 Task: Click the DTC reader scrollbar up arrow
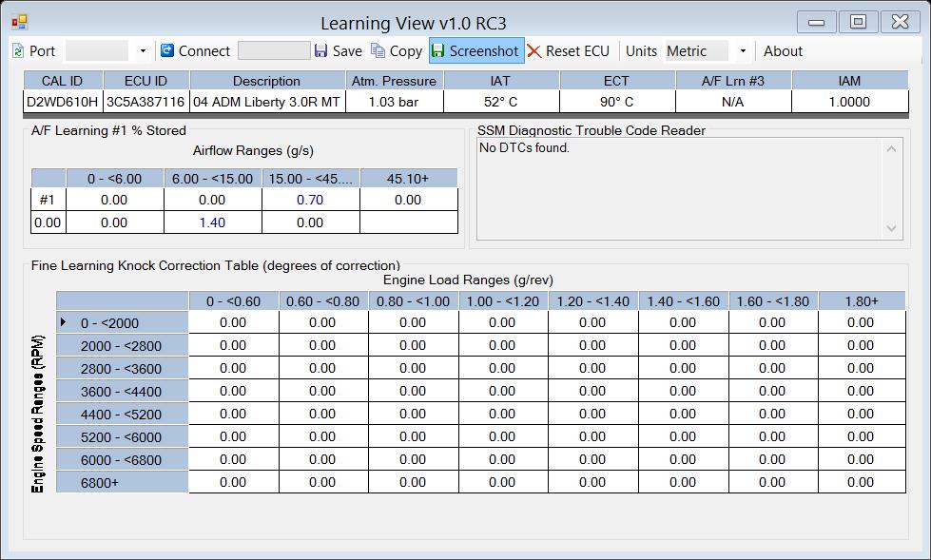click(891, 148)
